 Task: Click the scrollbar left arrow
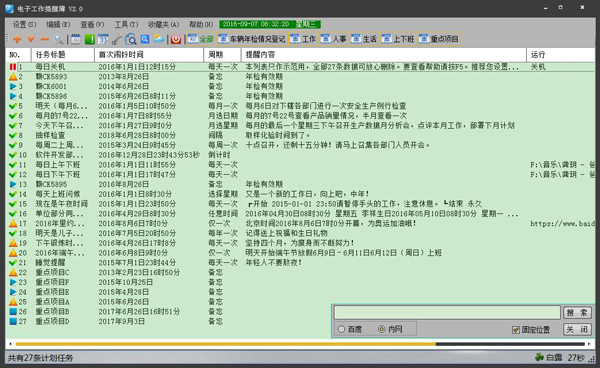coord(10,344)
